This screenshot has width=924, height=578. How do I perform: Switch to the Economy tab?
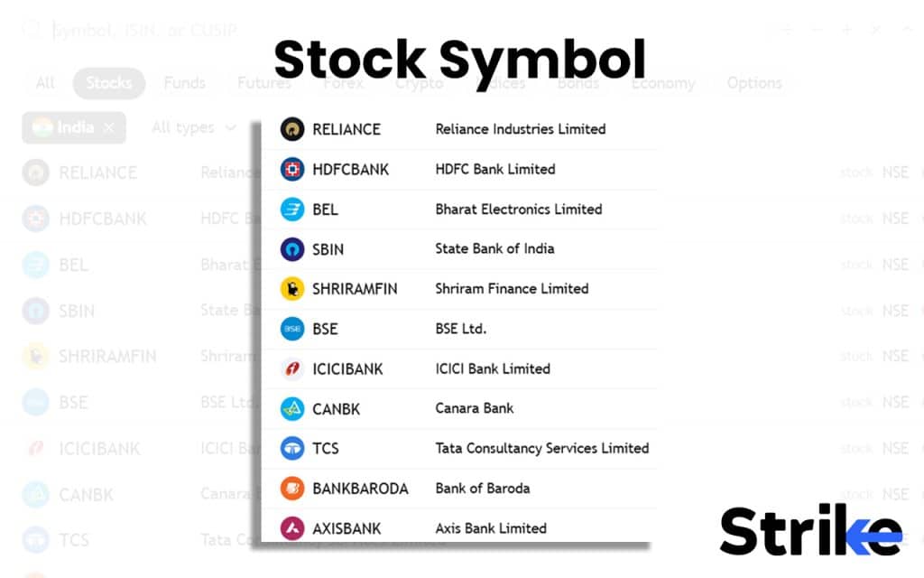tap(663, 83)
